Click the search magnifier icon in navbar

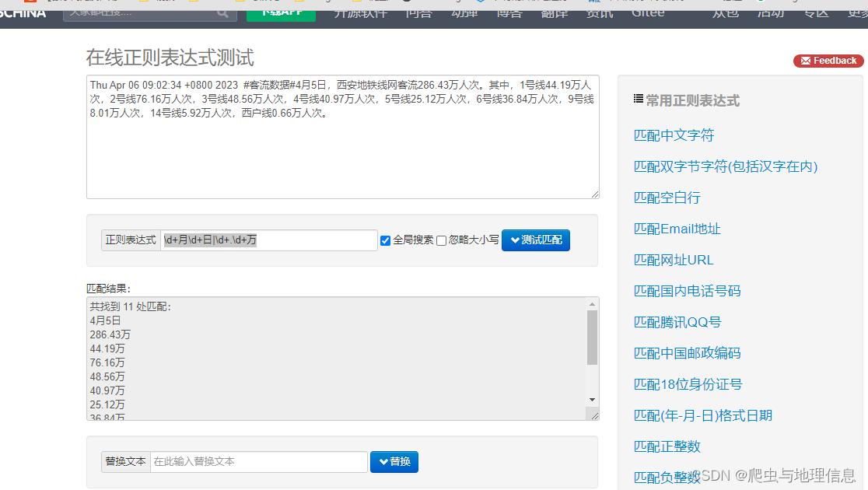[x=222, y=13]
